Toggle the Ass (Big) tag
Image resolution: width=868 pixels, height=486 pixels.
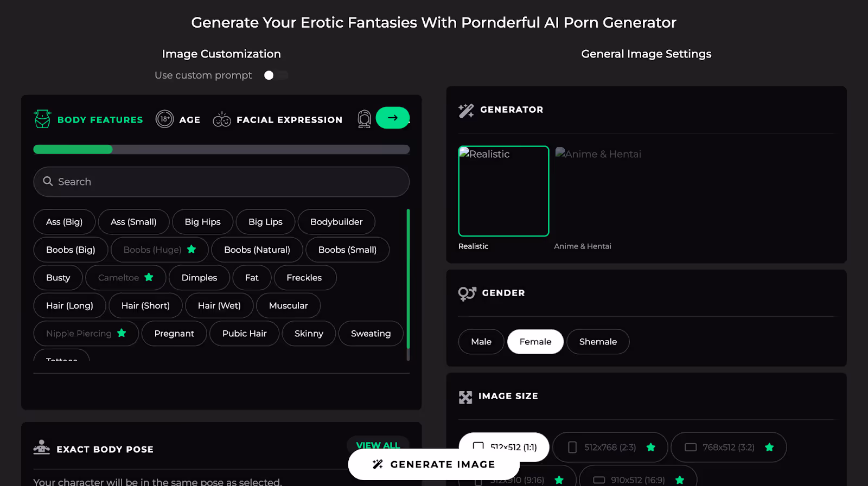tap(65, 222)
